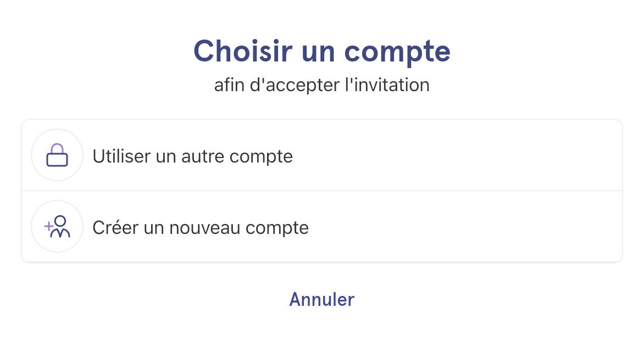
Task: Click empty space in the new-account row
Action: tap(464, 226)
